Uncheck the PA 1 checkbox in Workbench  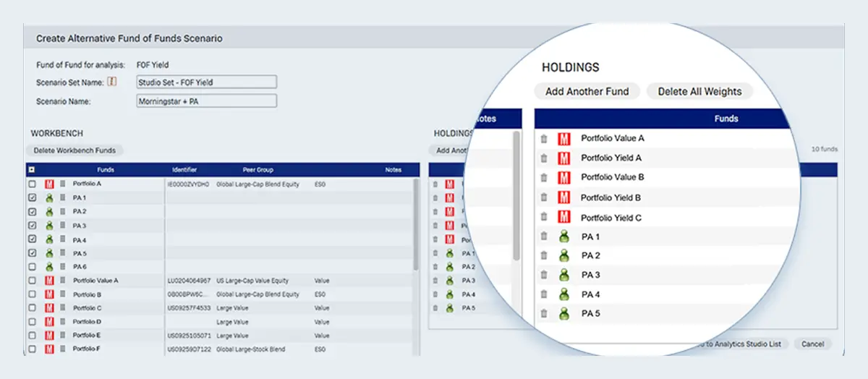[32, 197]
